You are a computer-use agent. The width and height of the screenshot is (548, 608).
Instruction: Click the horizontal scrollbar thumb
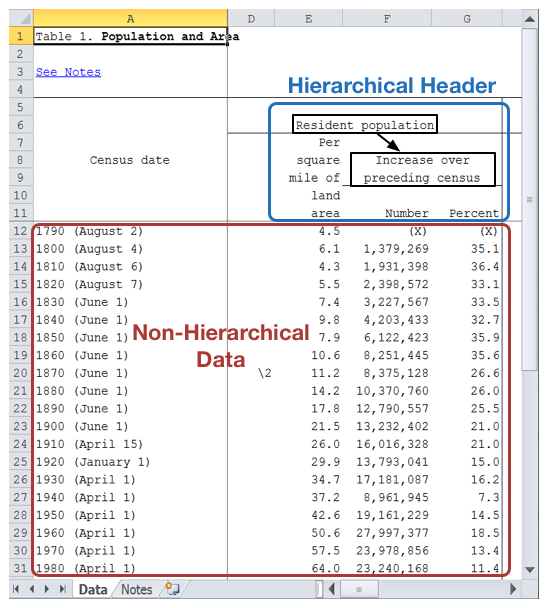pos(359,589)
